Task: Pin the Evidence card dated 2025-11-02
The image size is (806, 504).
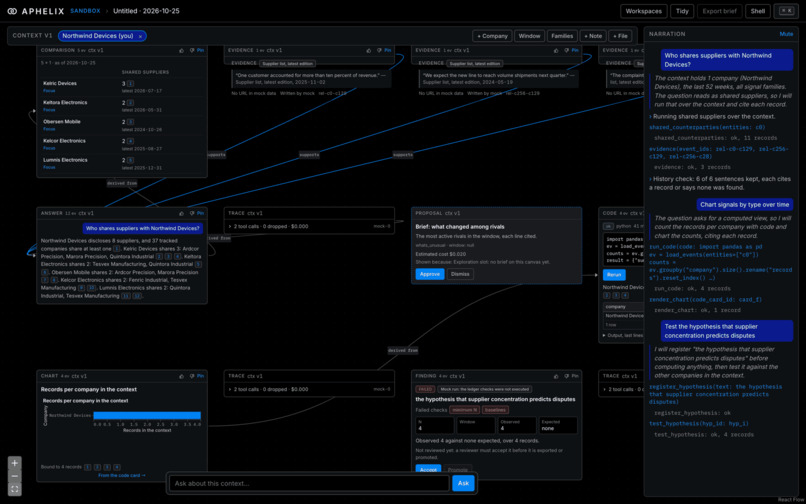Action: tap(388, 50)
